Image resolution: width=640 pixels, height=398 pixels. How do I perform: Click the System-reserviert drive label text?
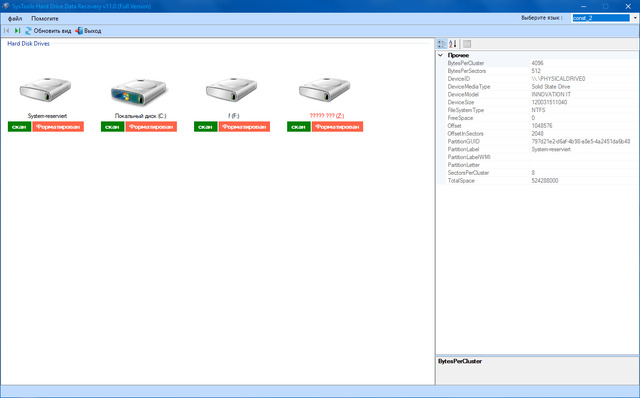pos(47,116)
